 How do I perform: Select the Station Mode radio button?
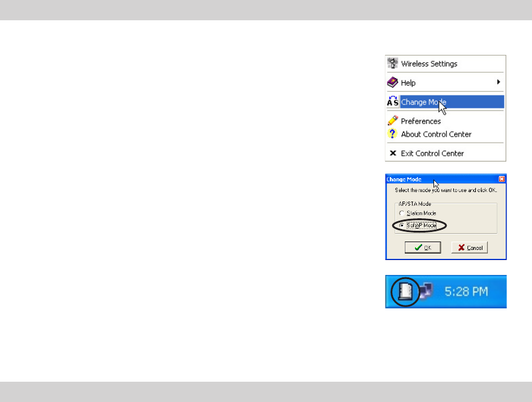(402, 213)
